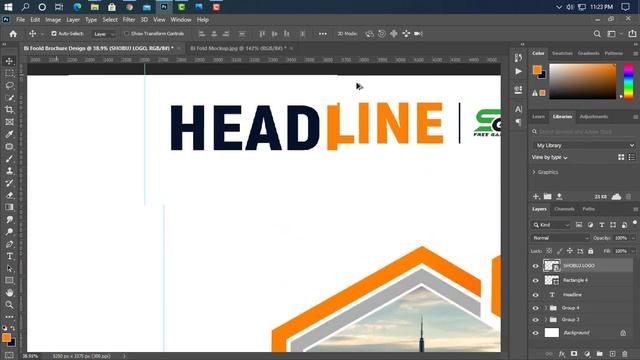
Task: Hide the Background layer
Action: pyautogui.click(x=536, y=333)
